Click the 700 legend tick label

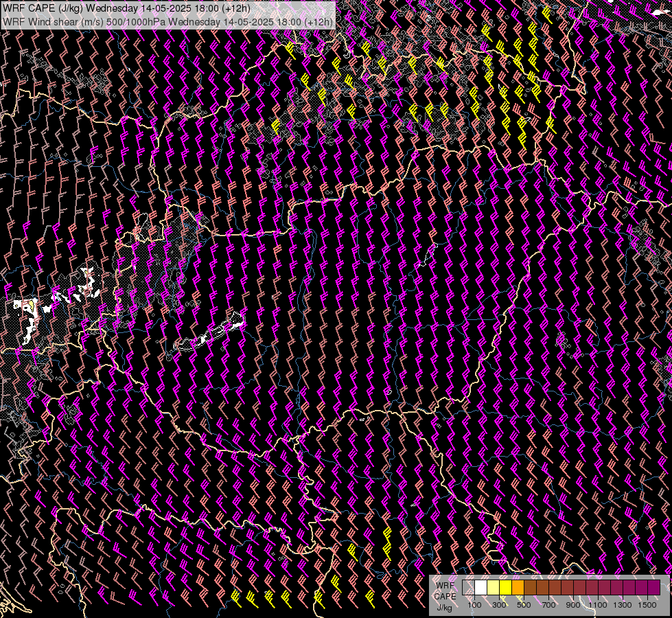pyautogui.click(x=548, y=605)
